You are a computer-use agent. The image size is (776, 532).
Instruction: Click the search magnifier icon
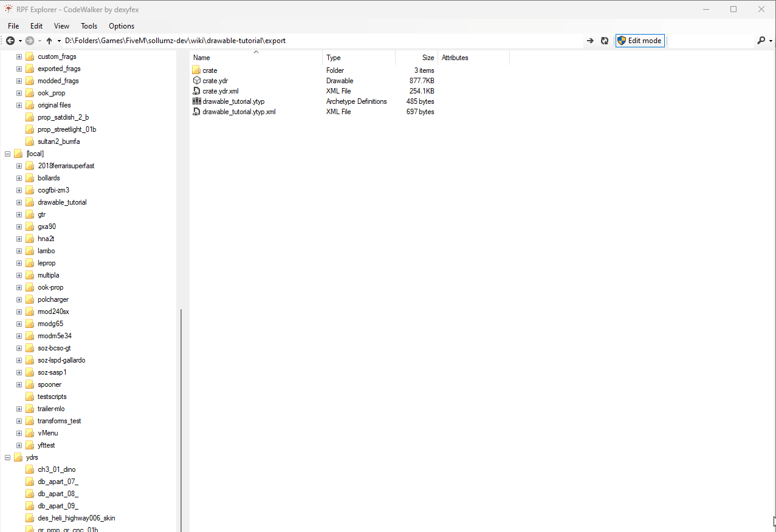(x=761, y=41)
